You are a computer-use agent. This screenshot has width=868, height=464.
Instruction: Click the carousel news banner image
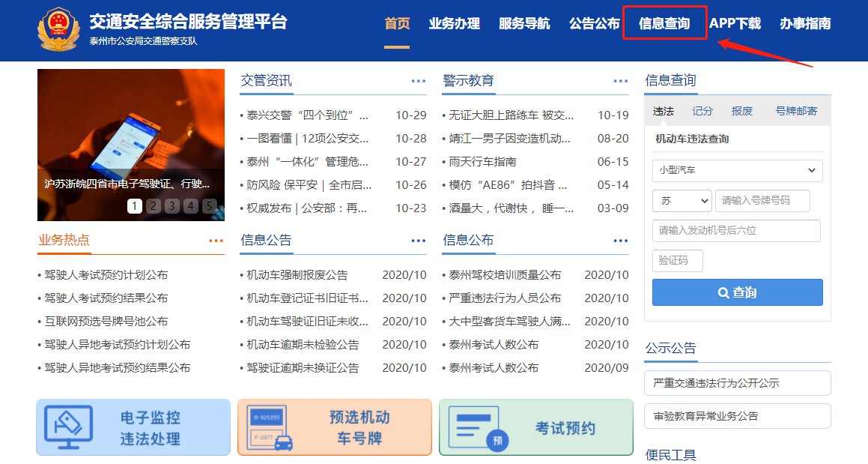point(130,127)
